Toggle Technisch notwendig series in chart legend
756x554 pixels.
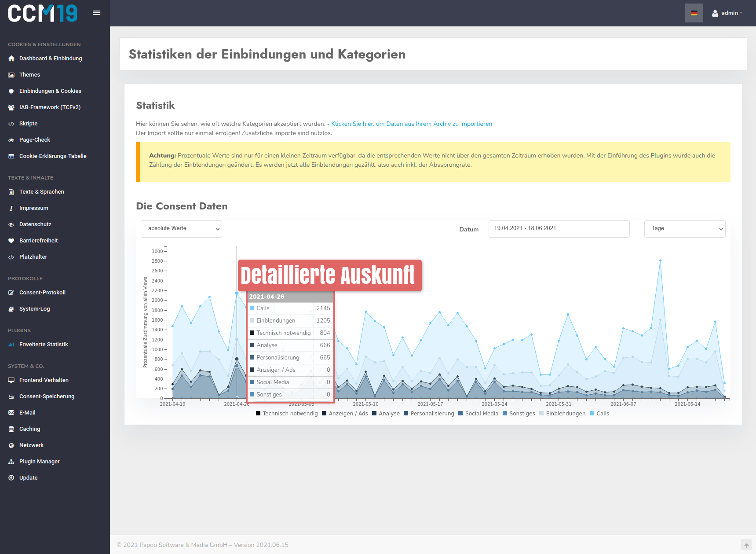tap(287, 414)
